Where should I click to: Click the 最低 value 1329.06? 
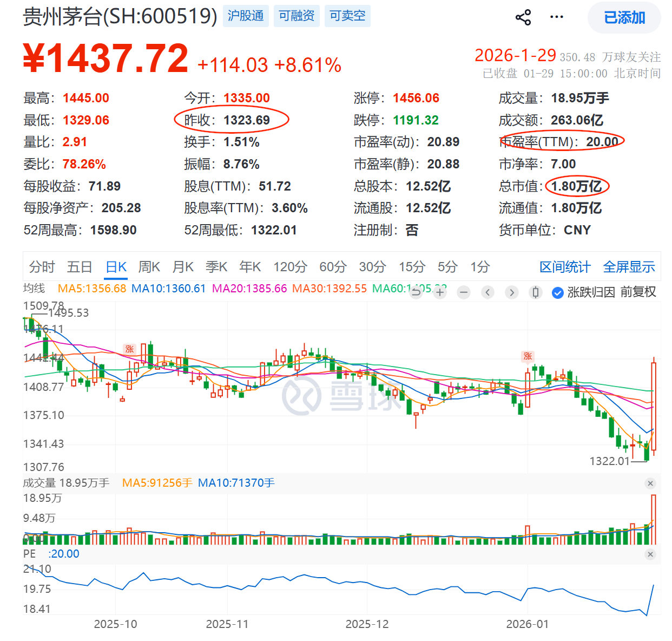click(86, 120)
